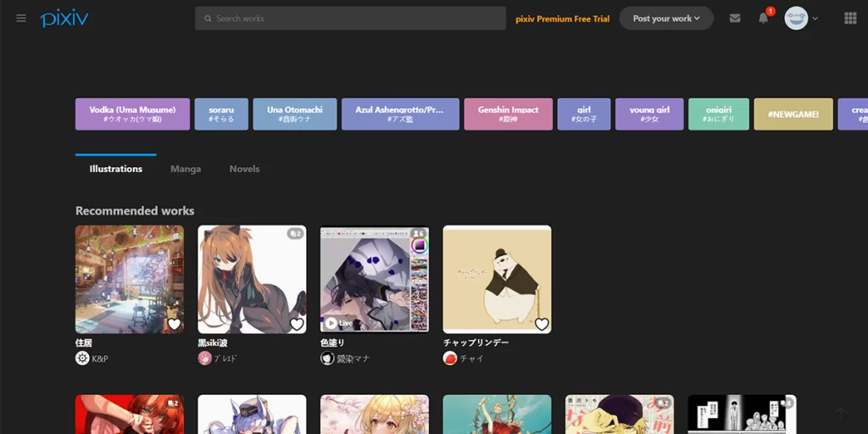The image size is (868, 434).
Task: Select the Una Otomachi tag
Action: point(295,114)
